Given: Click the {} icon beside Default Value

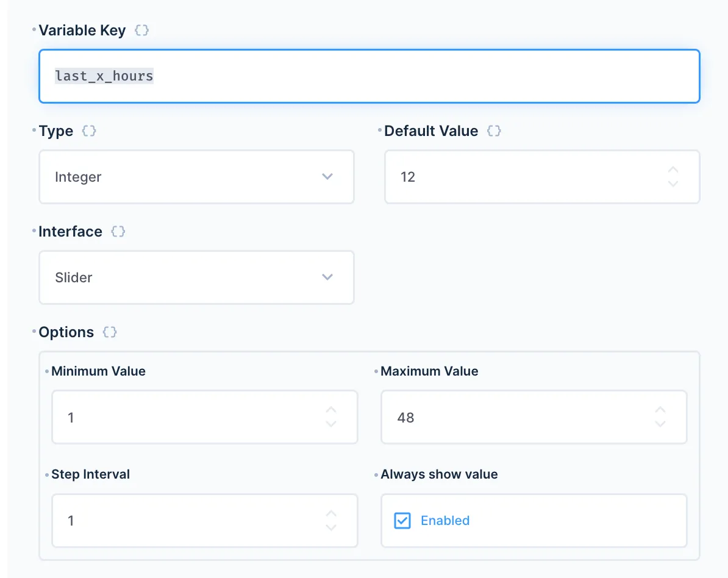Looking at the screenshot, I should point(494,130).
